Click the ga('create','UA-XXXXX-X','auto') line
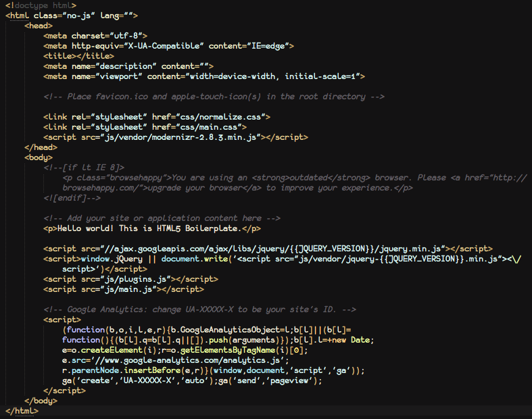The width and height of the screenshot is (532, 419). coord(192,381)
